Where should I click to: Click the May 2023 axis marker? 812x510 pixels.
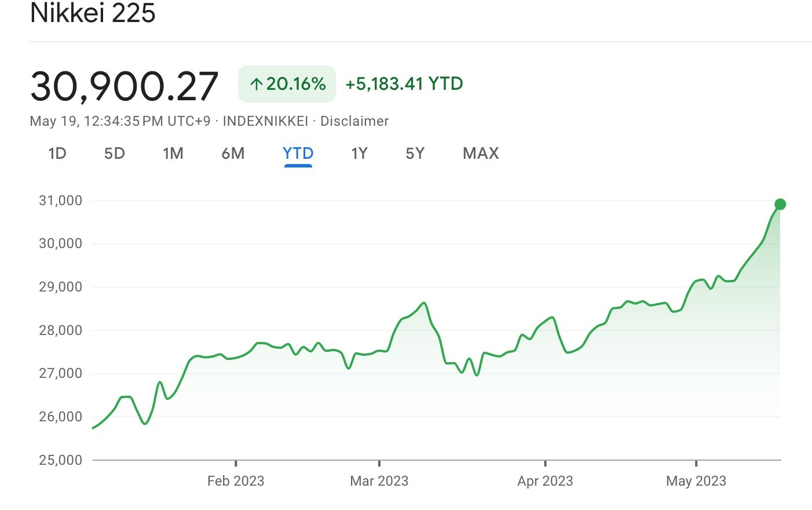tap(696, 481)
